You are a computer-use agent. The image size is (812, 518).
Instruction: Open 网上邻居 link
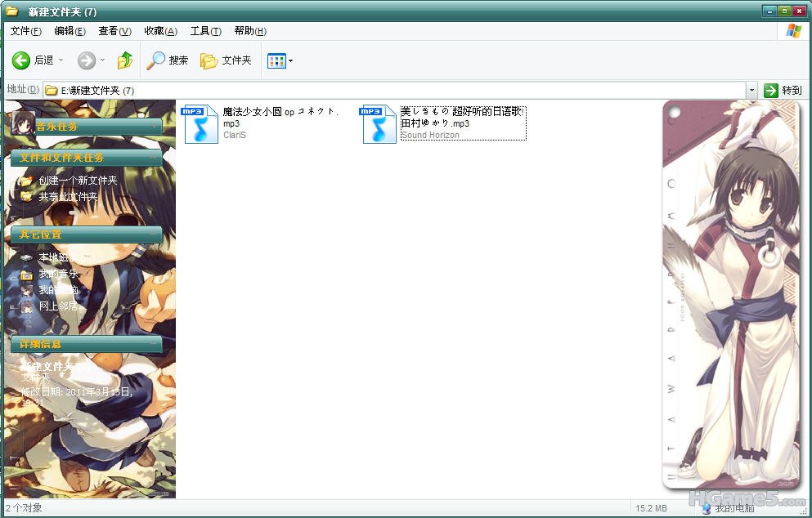coord(58,306)
